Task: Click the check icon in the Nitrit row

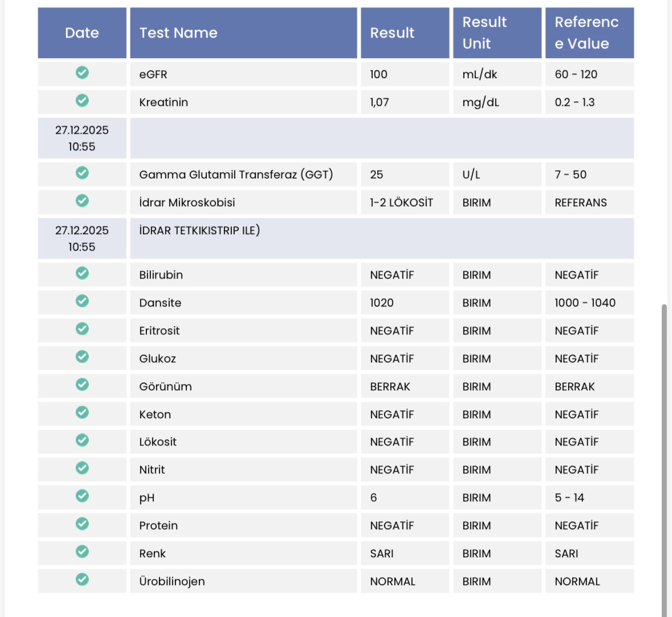Action: [82, 468]
